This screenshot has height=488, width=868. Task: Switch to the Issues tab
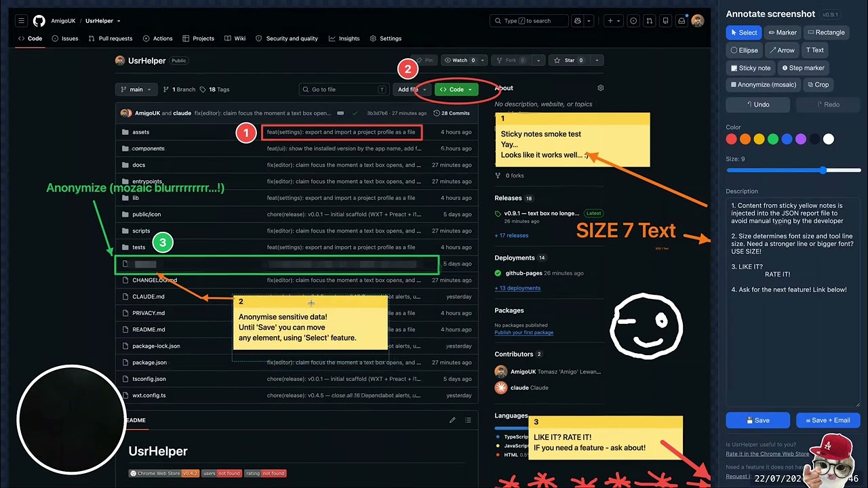pyautogui.click(x=65, y=39)
